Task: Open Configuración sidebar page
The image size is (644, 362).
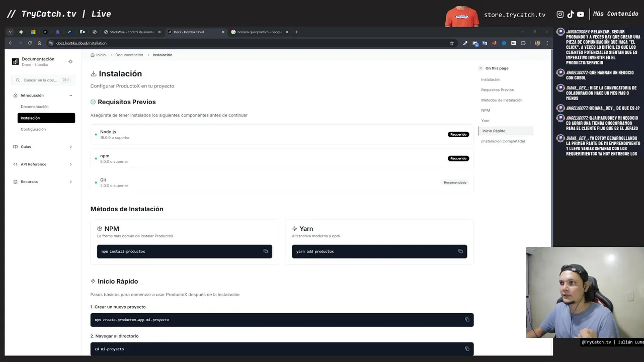Action: tap(33, 129)
